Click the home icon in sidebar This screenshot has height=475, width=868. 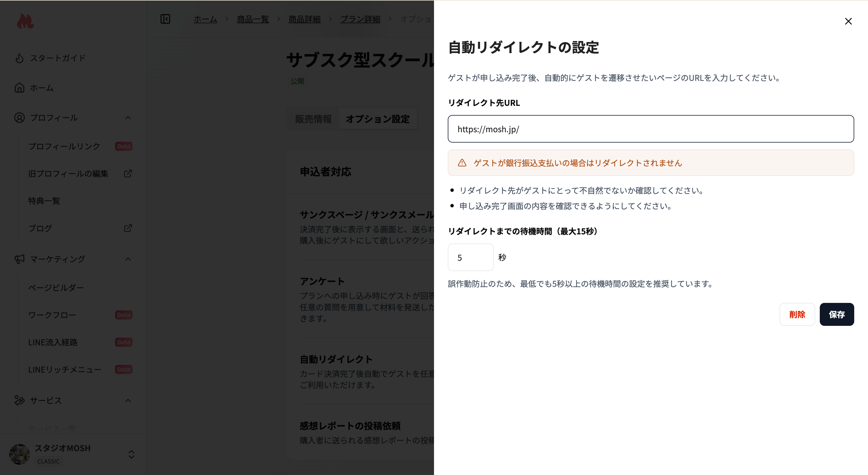point(20,87)
